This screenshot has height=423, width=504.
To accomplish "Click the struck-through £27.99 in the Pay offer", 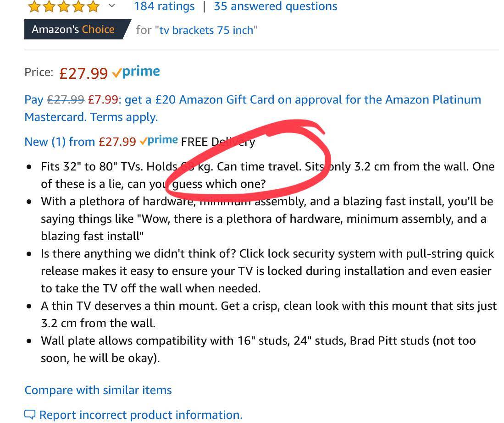I will click(66, 99).
